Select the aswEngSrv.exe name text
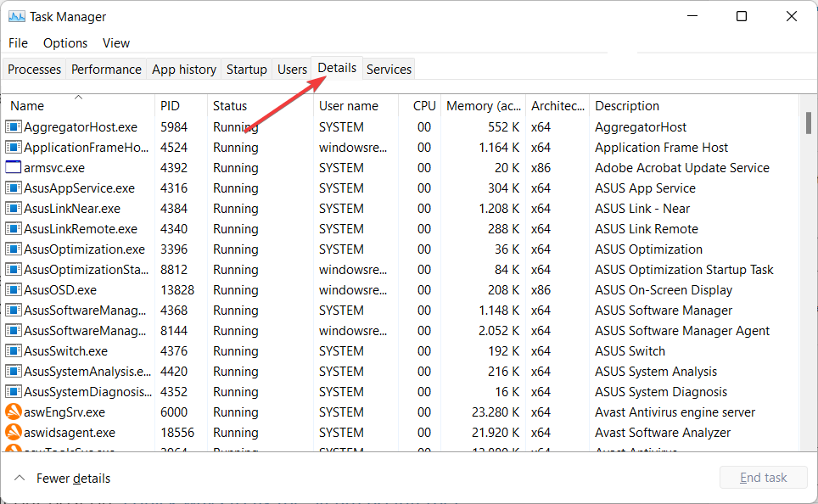Viewport: 818px width, 504px height. tap(64, 412)
